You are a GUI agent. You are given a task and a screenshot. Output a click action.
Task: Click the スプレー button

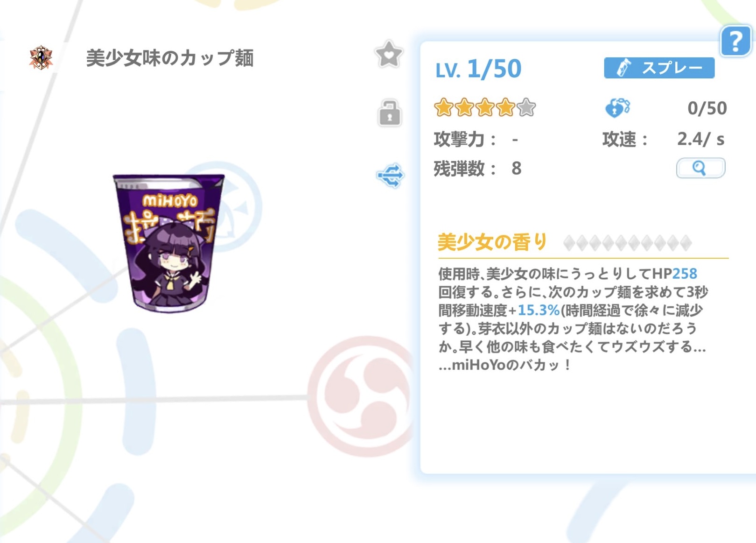659,68
